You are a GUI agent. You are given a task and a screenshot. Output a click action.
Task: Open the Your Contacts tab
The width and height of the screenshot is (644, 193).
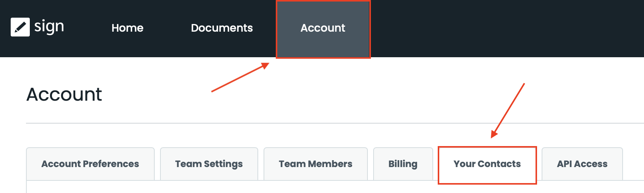(487, 164)
